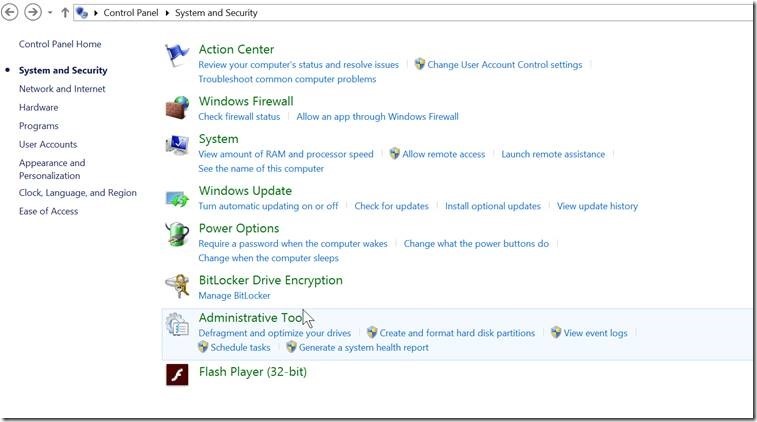Expand the arrow after Control Panel breadcrumb
This screenshot has width=757, height=422.
coord(167,13)
